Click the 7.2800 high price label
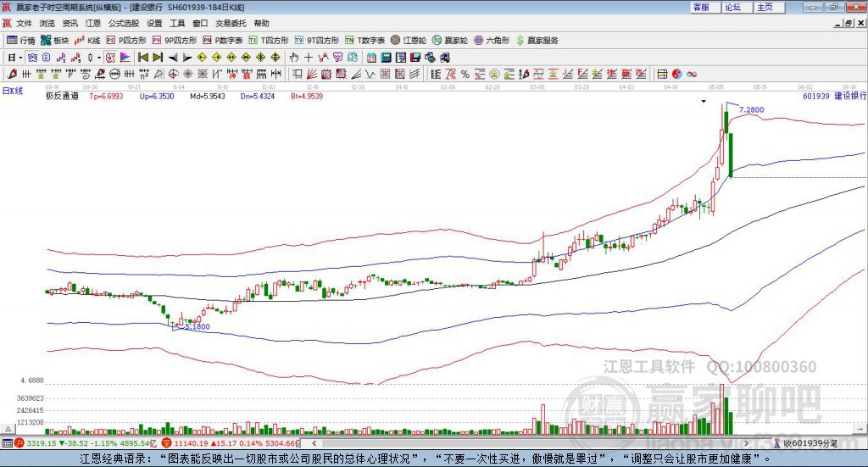The width and height of the screenshot is (868, 467). tap(751, 109)
